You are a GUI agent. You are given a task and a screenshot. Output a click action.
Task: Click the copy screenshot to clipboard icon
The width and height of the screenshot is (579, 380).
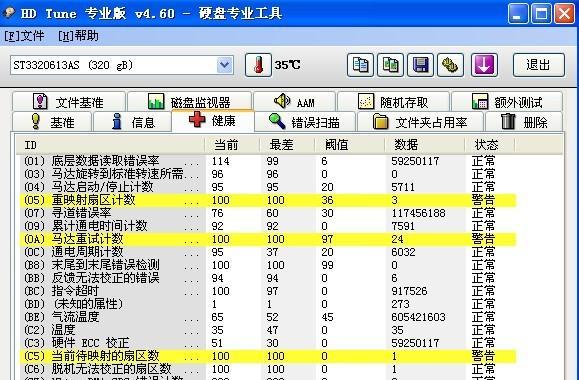coord(390,65)
